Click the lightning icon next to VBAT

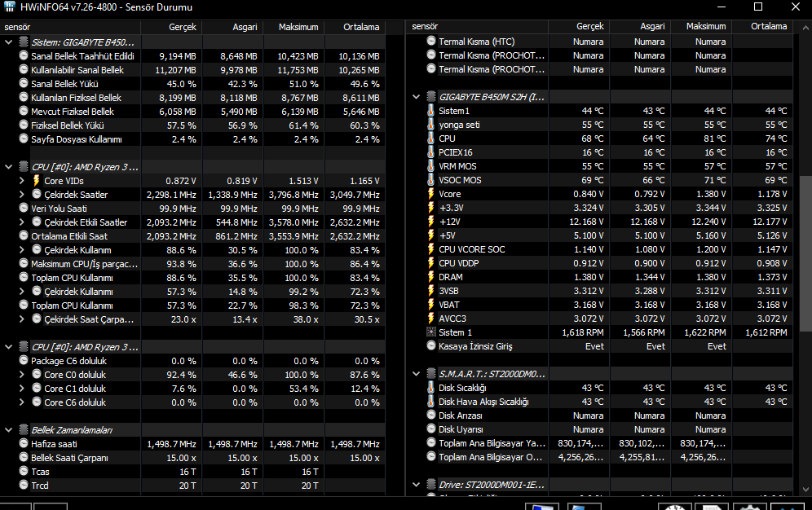pyautogui.click(x=430, y=305)
